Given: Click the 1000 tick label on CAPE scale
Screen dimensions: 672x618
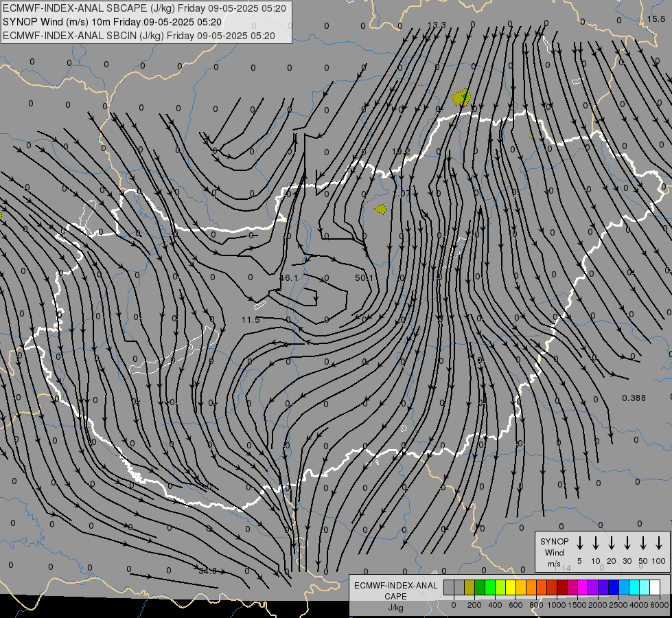Looking at the screenshot, I should (557, 605).
